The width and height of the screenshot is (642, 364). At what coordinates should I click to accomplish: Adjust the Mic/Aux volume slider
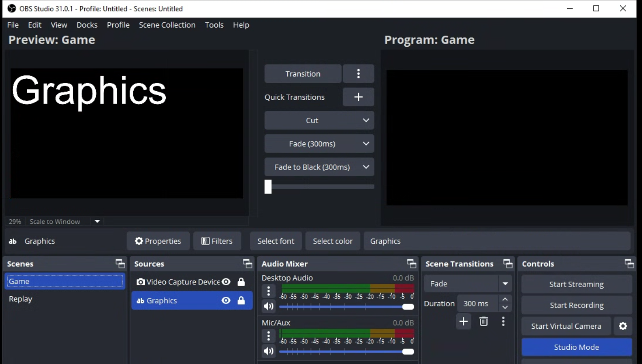click(x=346, y=352)
